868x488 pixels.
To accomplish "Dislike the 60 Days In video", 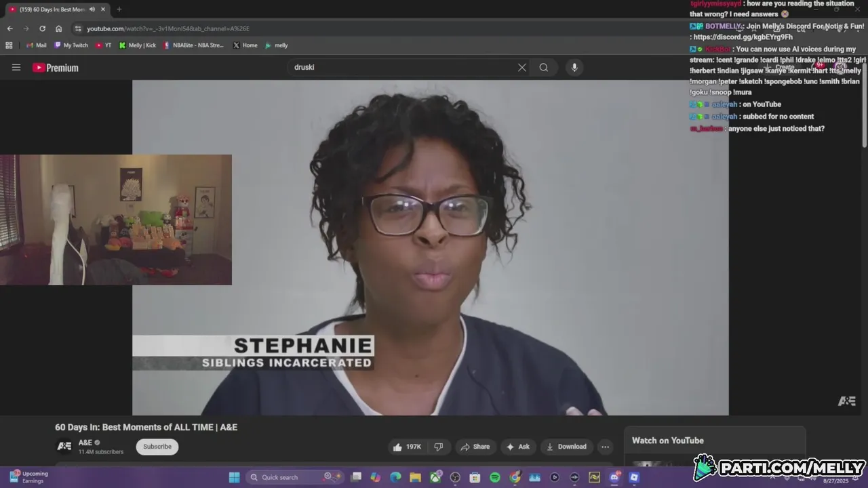I will click(439, 447).
